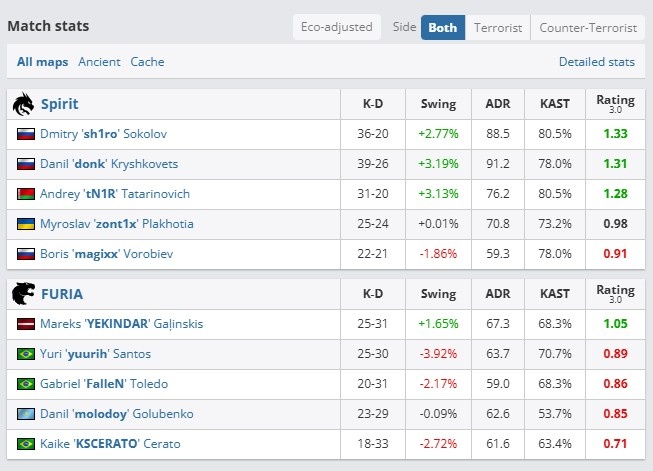653x471 pixels.
Task: Click KSCERATO's 18-33 K-D cell
Action: [x=373, y=444]
